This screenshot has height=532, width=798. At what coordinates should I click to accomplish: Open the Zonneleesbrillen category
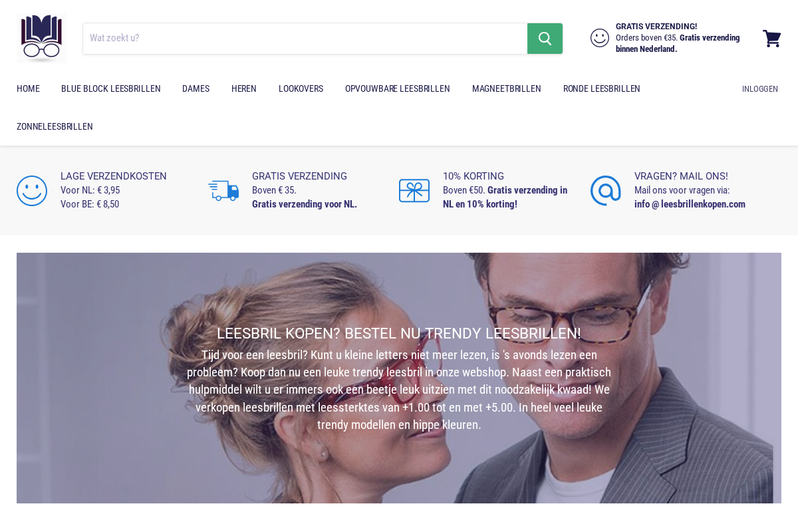(55, 126)
